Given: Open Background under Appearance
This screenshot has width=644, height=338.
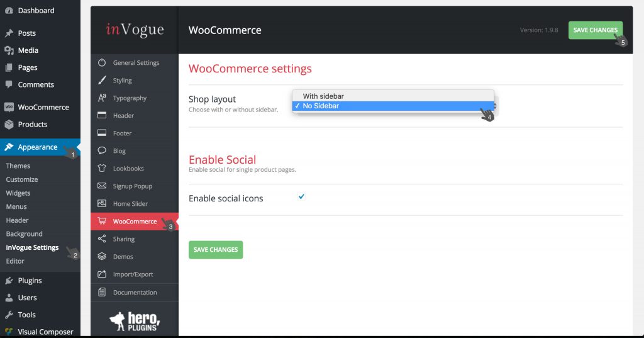Looking at the screenshot, I should 25,234.
